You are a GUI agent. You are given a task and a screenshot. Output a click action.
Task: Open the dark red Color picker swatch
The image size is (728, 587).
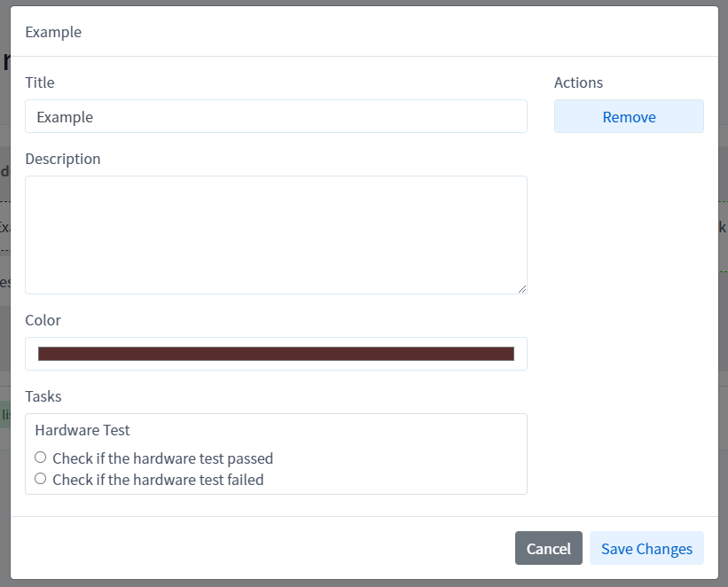(x=276, y=354)
